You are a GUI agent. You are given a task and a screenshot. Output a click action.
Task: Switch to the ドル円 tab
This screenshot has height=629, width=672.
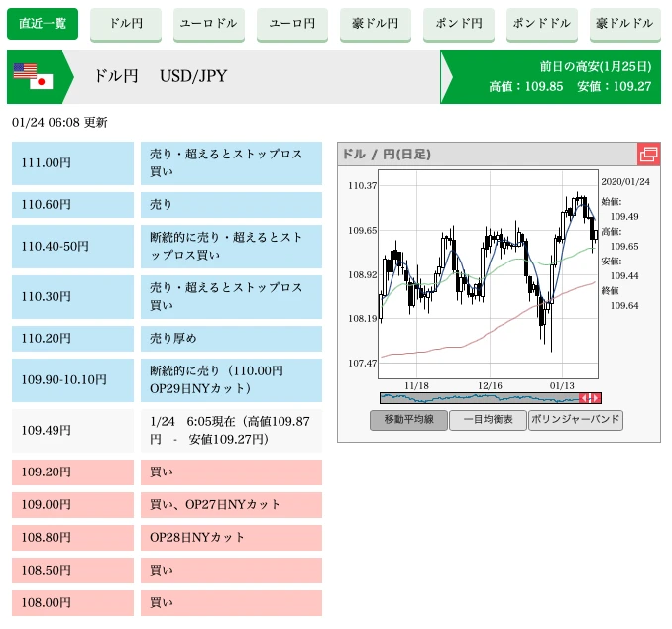126,24
